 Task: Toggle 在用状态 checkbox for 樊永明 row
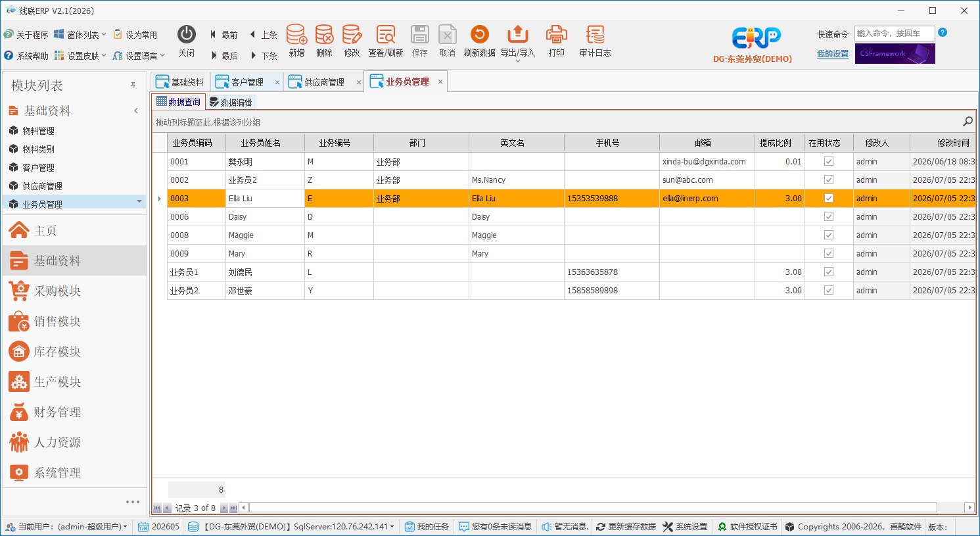pos(828,161)
